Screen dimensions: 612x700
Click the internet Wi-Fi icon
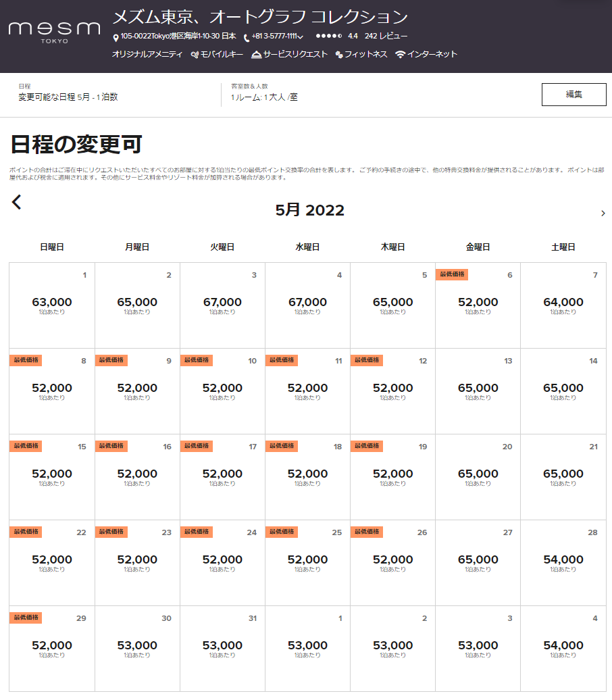pyautogui.click(x=401, y=55)
